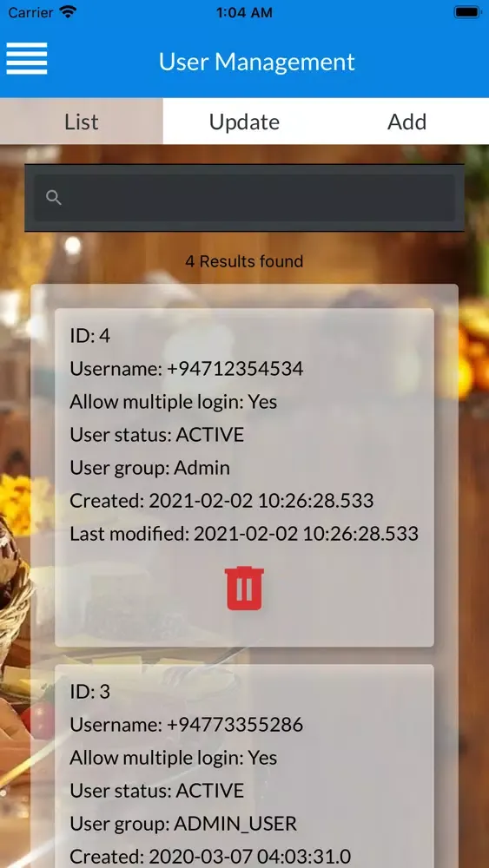Select "User group: ADMIN_USER" line
The width and height of the screenshot is (489, 868).
point(183,824)
